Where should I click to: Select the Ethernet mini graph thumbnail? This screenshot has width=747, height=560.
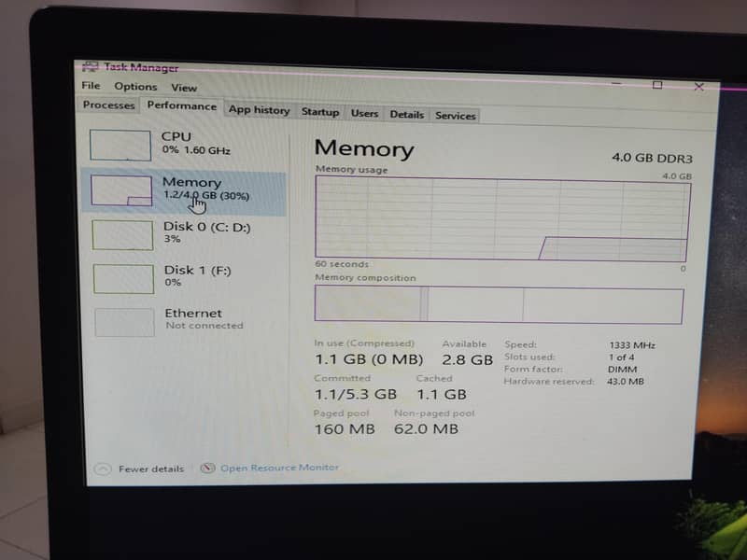[124, 322]
